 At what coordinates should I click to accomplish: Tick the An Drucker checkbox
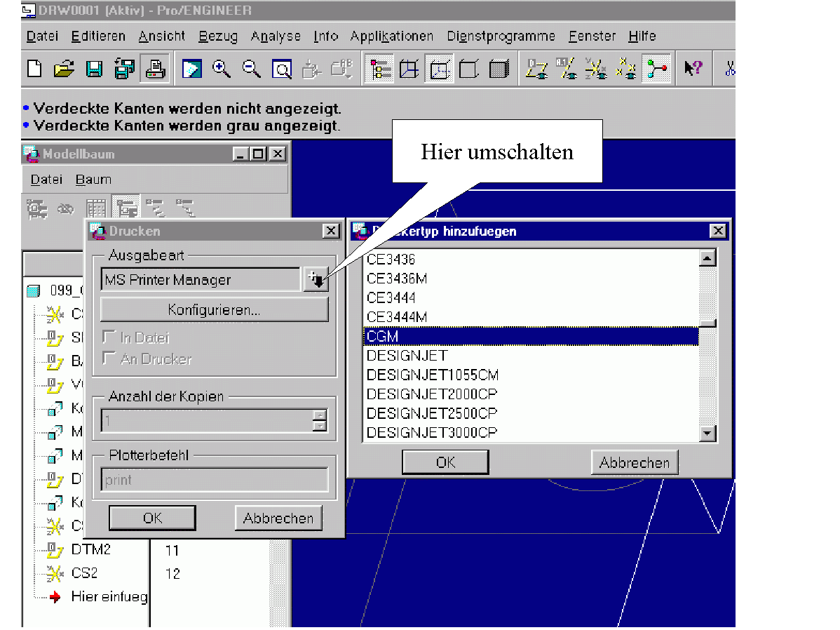pos(109,358)
